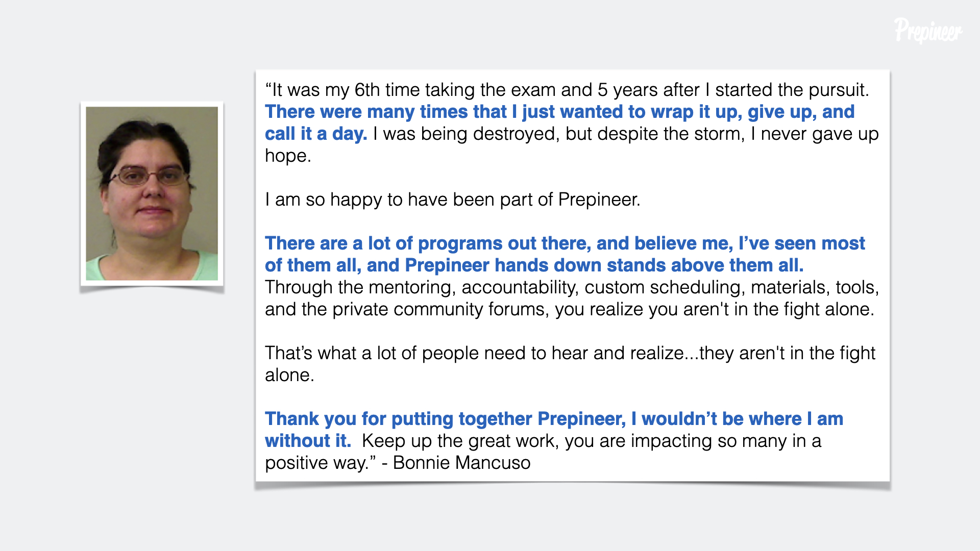Click the blue phrase 'without it.'
Image resolution: width=980 pixels, height=551 pixels.
[x=308, y=441]
